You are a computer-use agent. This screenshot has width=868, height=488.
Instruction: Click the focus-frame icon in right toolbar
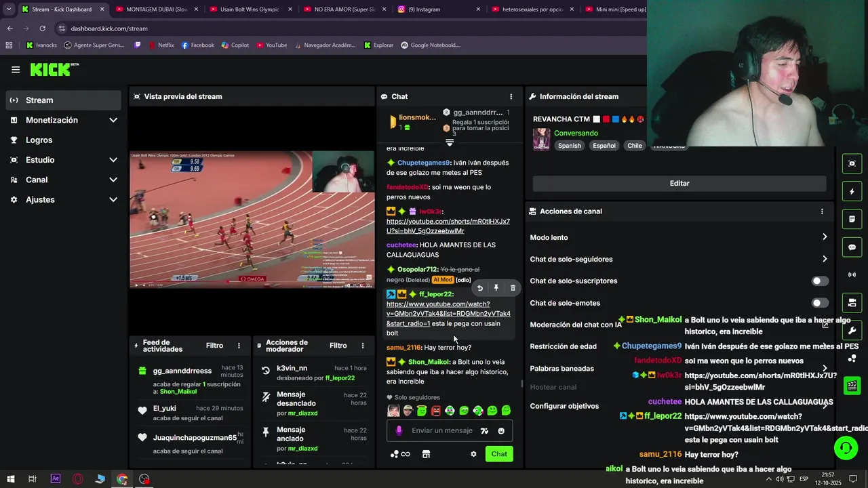click(x=852, y=163)
